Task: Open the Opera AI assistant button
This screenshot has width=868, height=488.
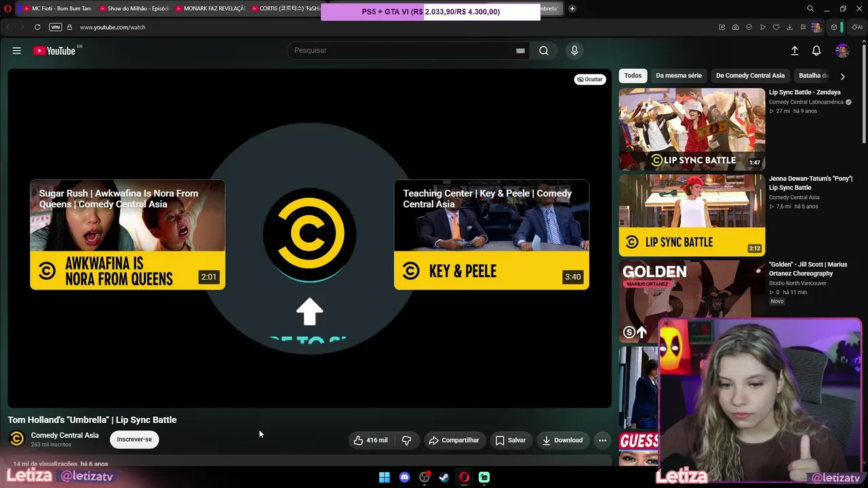Action: (x=856, y=27)
